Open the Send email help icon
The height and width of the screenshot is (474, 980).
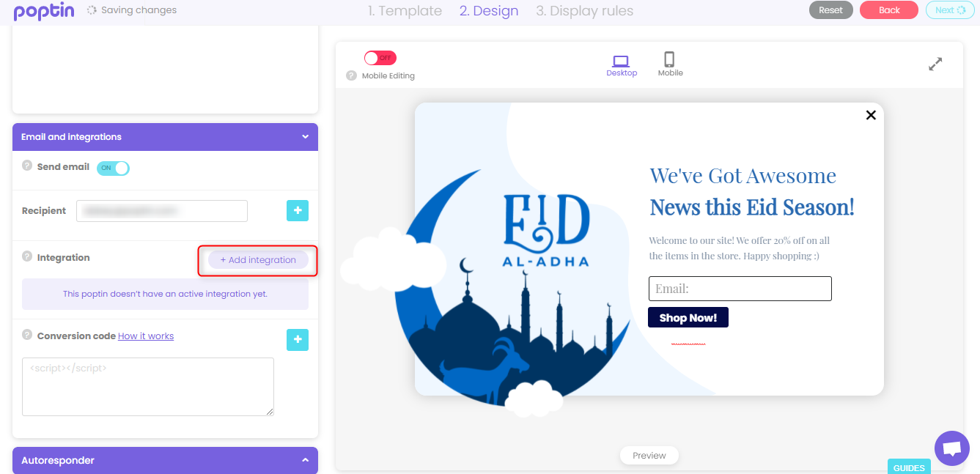point(27,166)
